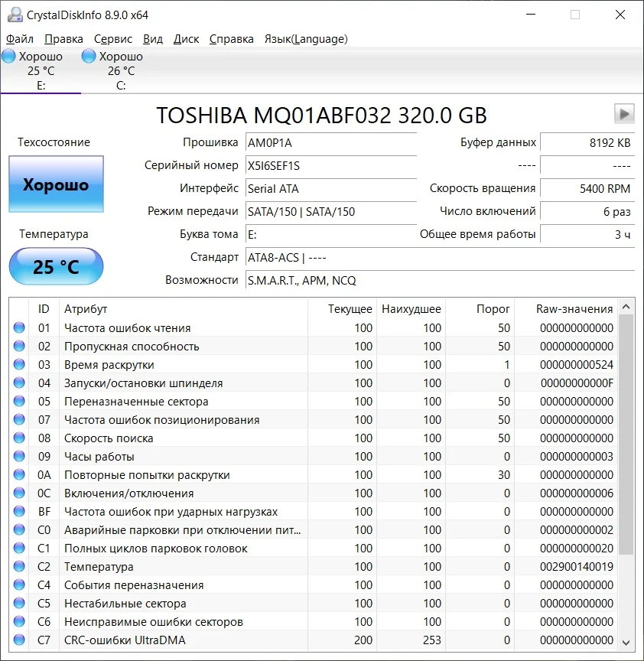Click the Атрибут column header
Viewport: 644px width, 661px height.
tap(184, 309)
